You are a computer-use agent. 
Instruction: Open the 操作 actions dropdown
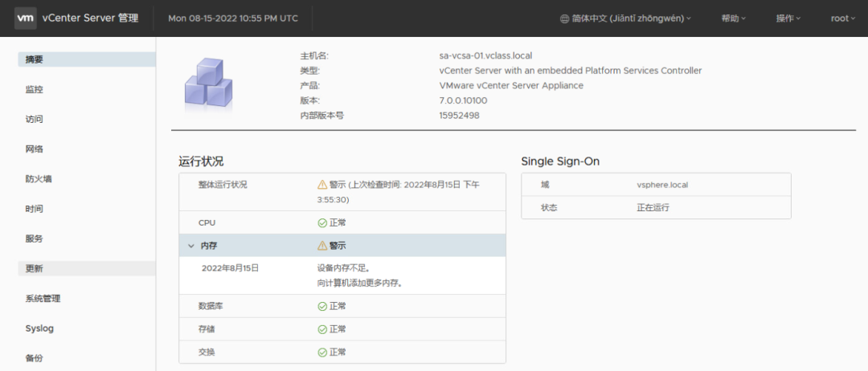(788, 18)
